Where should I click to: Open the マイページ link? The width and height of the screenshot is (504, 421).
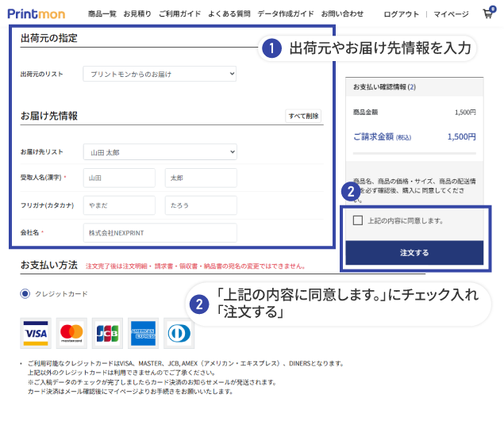coord(451,14)
